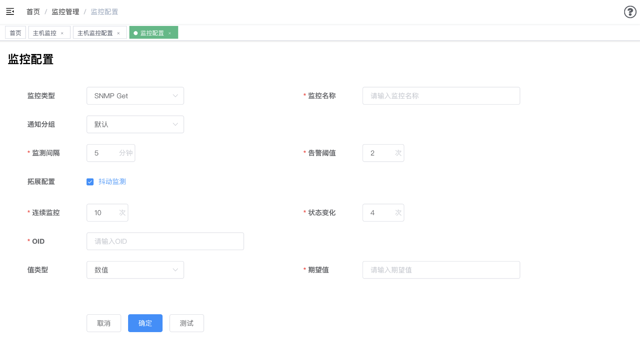
Task: Close the 主机监控配置 tab with its x
Action: tap(118, 33)
